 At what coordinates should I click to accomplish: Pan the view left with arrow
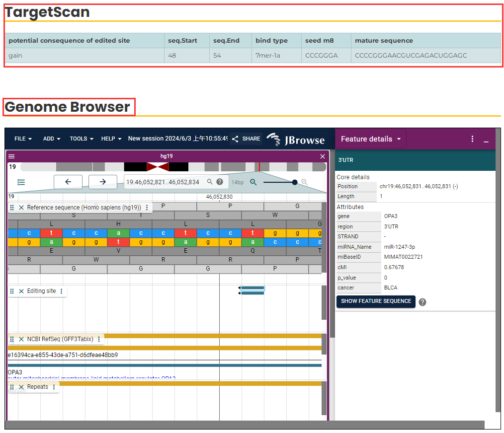[x=68, y=182]
